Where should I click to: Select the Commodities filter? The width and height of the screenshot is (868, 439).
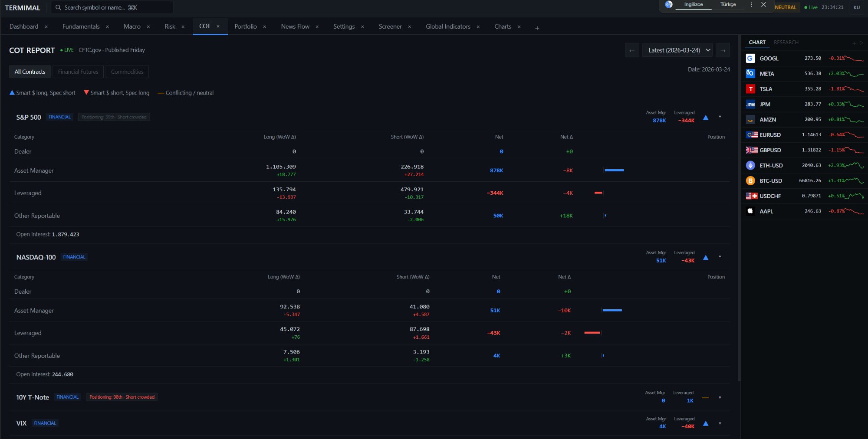(127, 72)
